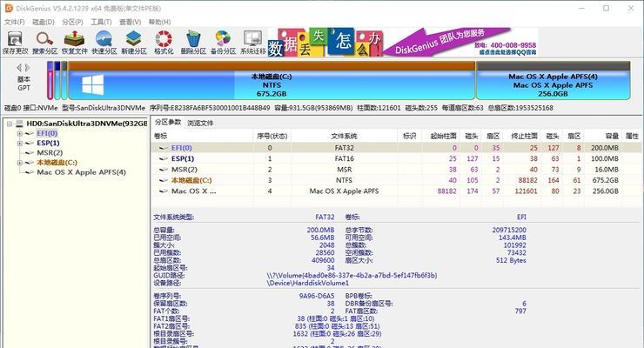The height and width of the screenshot is (348, 644).
Task: Select the ESP(1) FAT16 table row
Action: [x=396, y=158]
